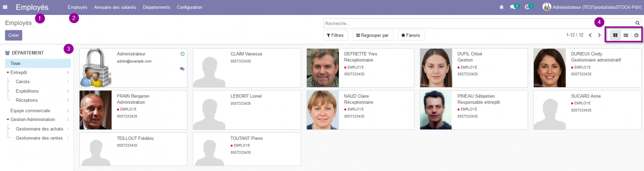Select Tous department filter
Image resolution: width=644 pixels, height=171 pixels.
38,63
